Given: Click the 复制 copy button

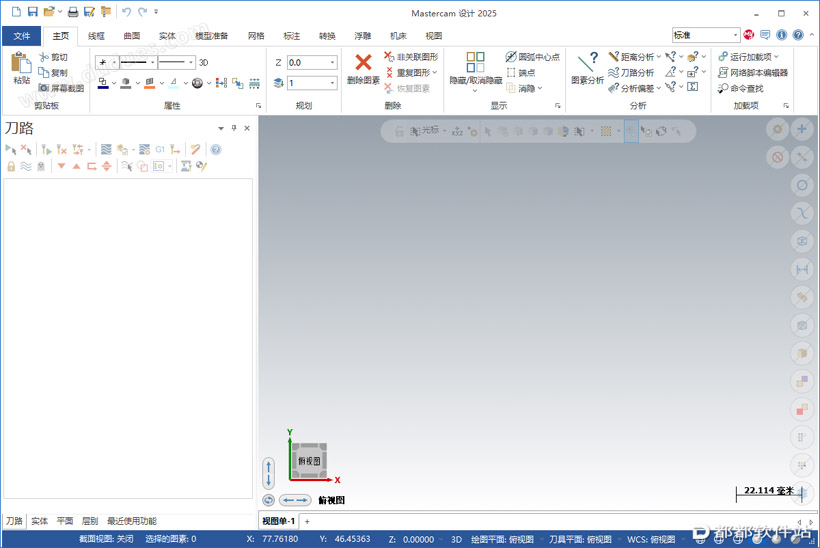Looking at the screenshot, I should pos(53,73).
